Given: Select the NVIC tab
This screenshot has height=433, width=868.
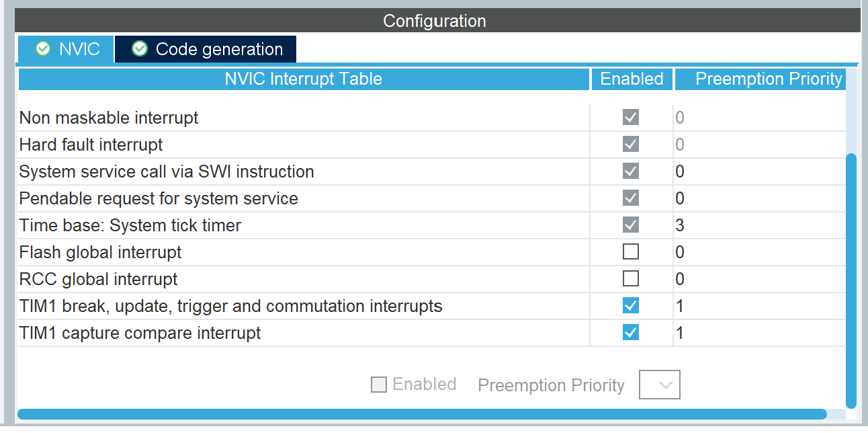Looking at the screenshot, I should point(66,49).
